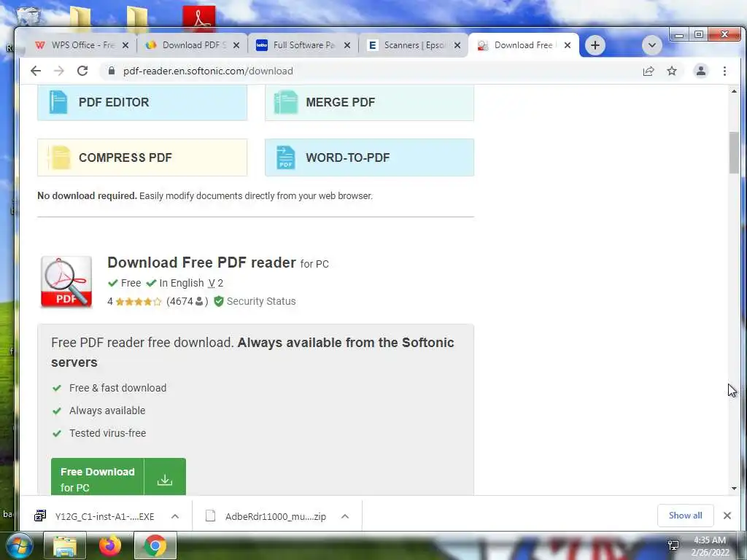747x560 pixels.
Task: Close the WPS Office tab
Action: point(125,45)
